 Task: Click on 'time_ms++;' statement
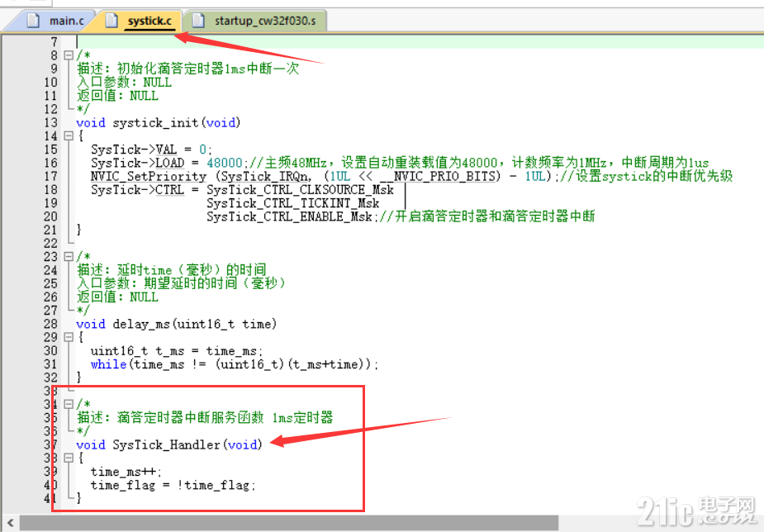(x=126, y=472)
